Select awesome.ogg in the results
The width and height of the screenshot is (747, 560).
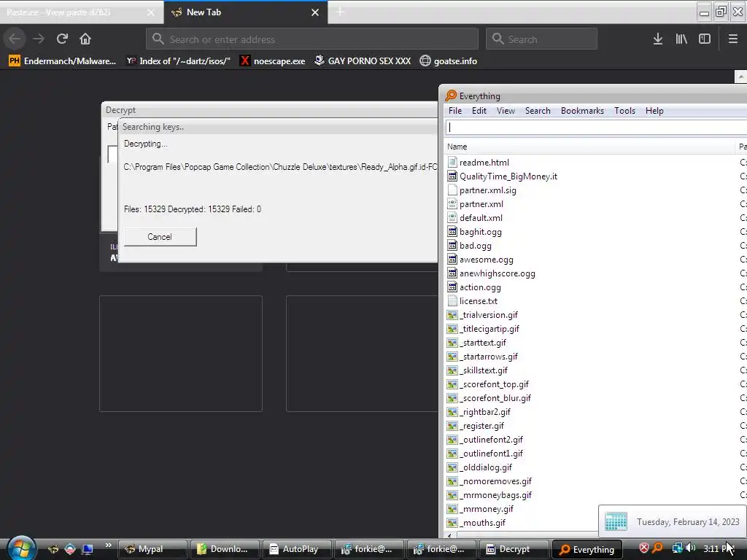pyautogui.click(x=487, y=260)
